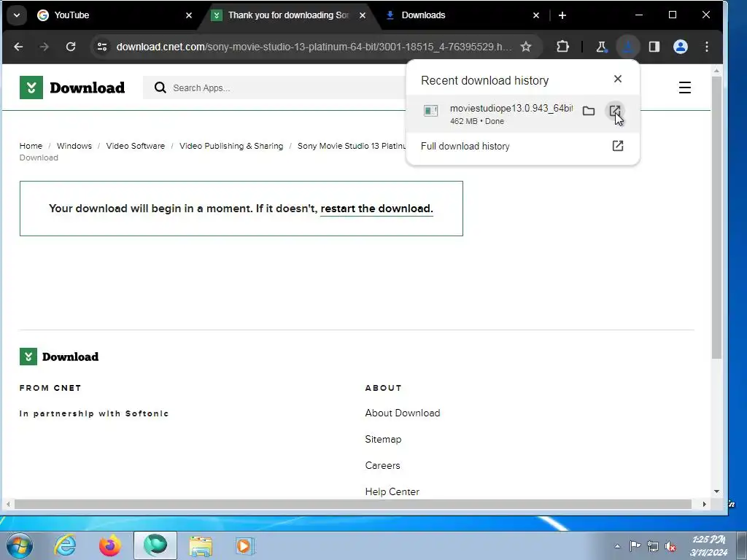The image size is (747, 560).
Task: Open the Windows Start menu
Action: click(x=20, y=545)
